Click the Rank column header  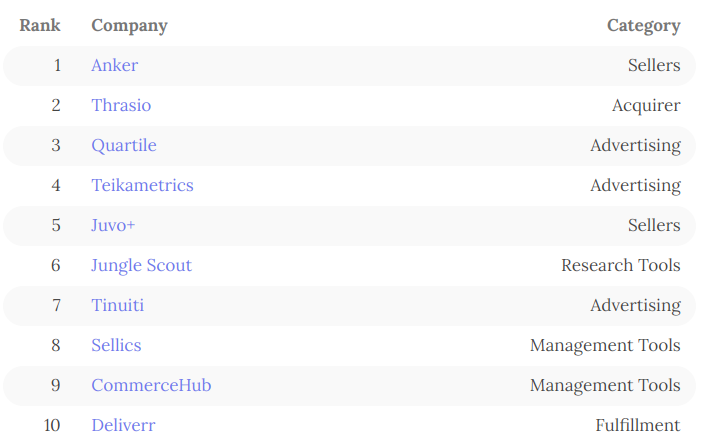[40, 26]
